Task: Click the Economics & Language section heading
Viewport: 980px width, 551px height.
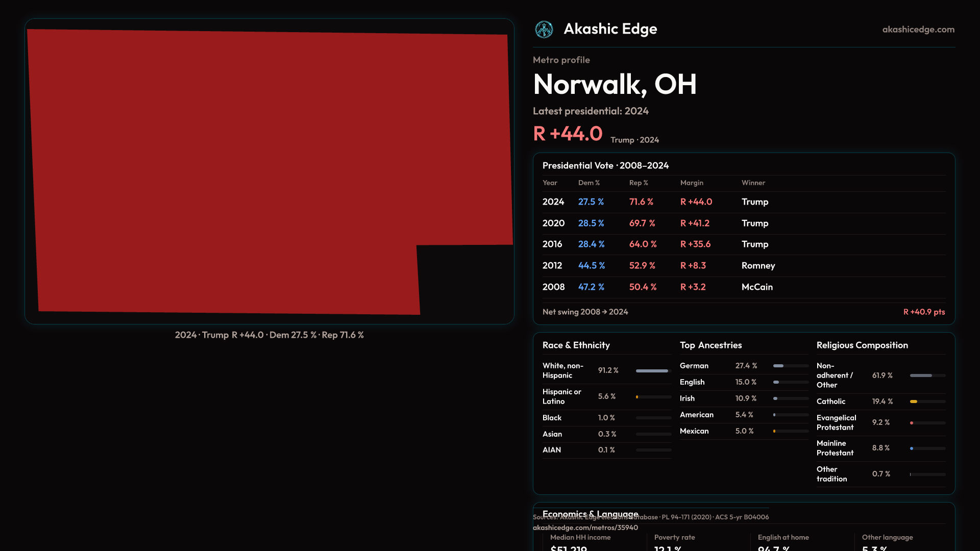Action: pyautogui.click(x=590, y=512)
